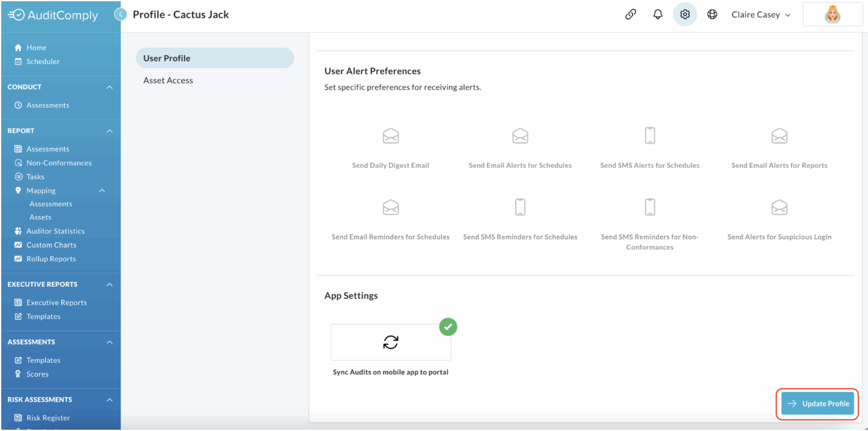Click the Tasks list icon
Viewport: 868px width, 431px height.
(x=18, y=176)
